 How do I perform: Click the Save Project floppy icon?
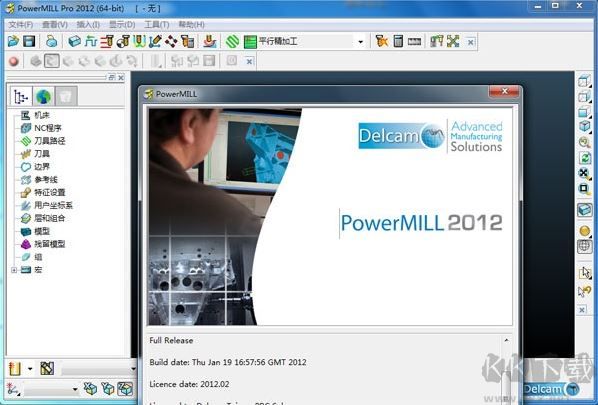tap(29, 41)
